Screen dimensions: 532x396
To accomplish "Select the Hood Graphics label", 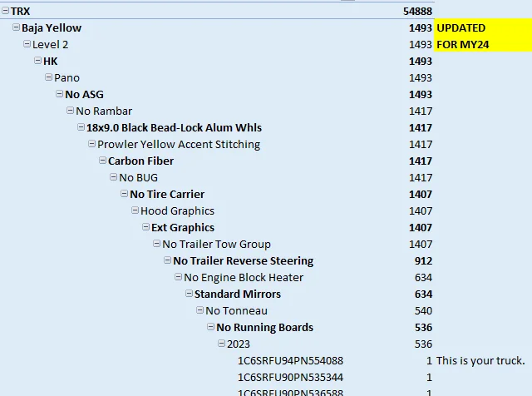I will coord(177,211).
